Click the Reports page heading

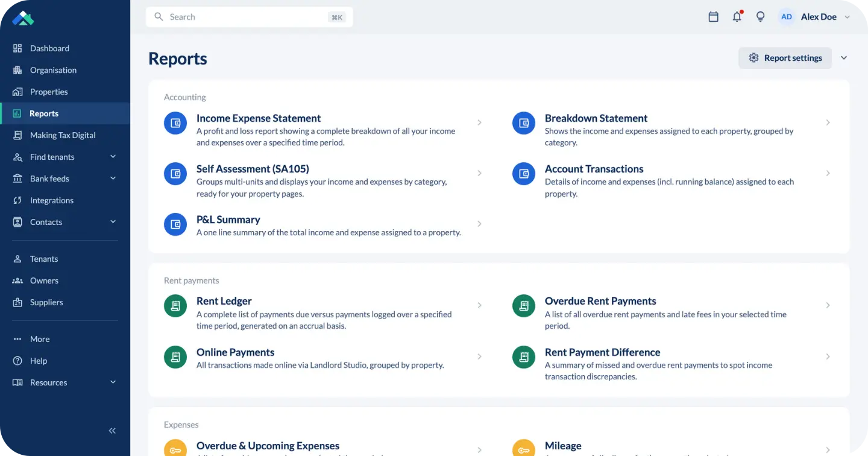click(178, 59)
